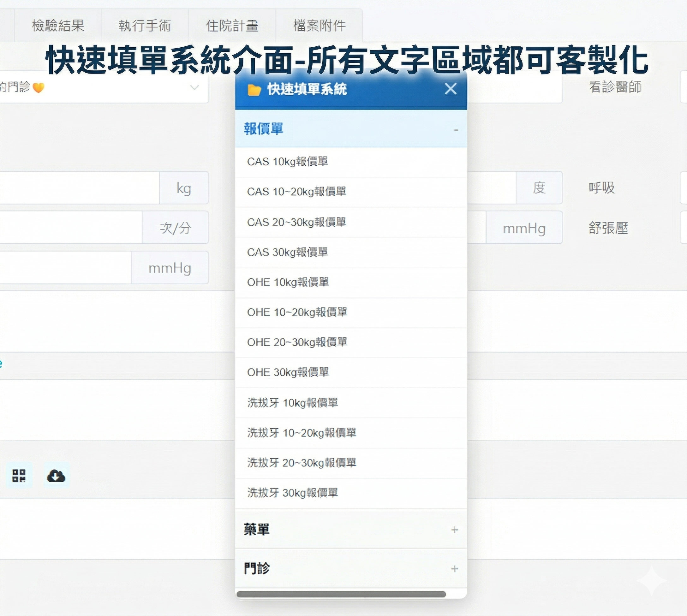Click the cloud download icon

pos(56,476)
